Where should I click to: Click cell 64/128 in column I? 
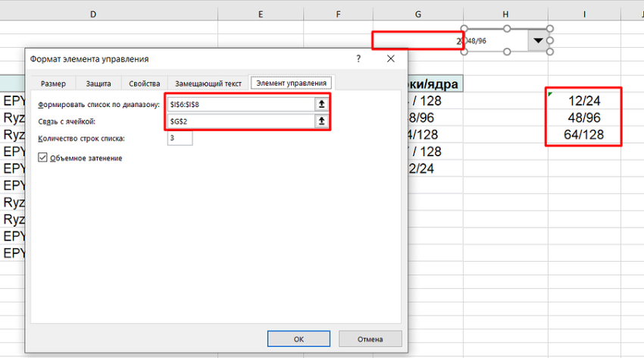(x=583, y=137)
